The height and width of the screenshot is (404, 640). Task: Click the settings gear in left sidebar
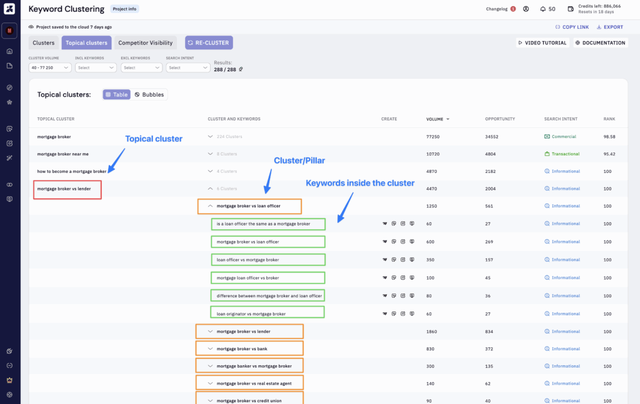click(x=10, y=394)
